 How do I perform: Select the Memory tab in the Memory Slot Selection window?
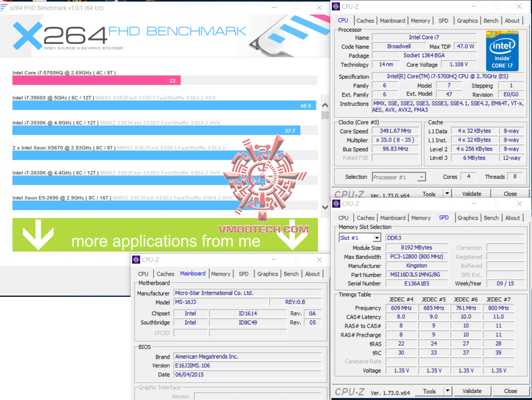[421, 218]
